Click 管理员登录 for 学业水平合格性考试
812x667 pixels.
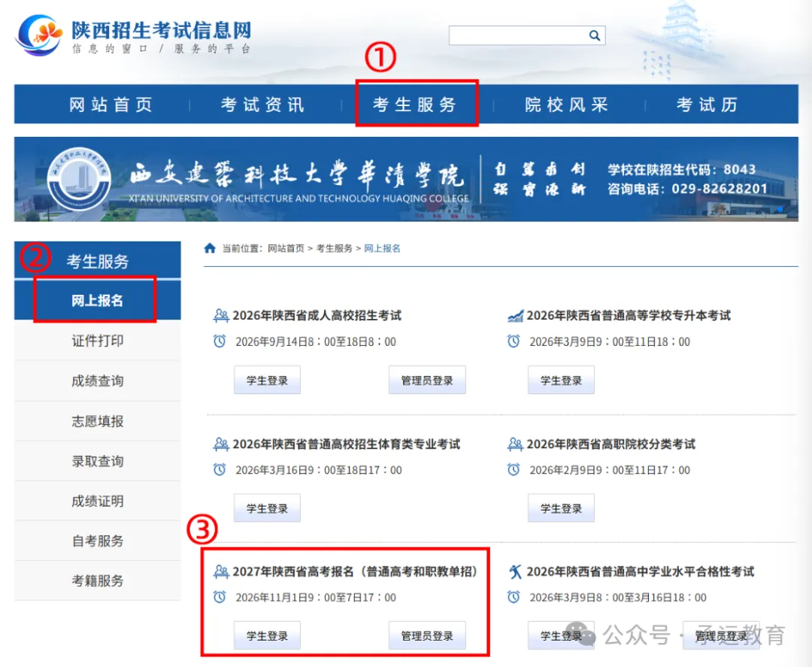721,635
